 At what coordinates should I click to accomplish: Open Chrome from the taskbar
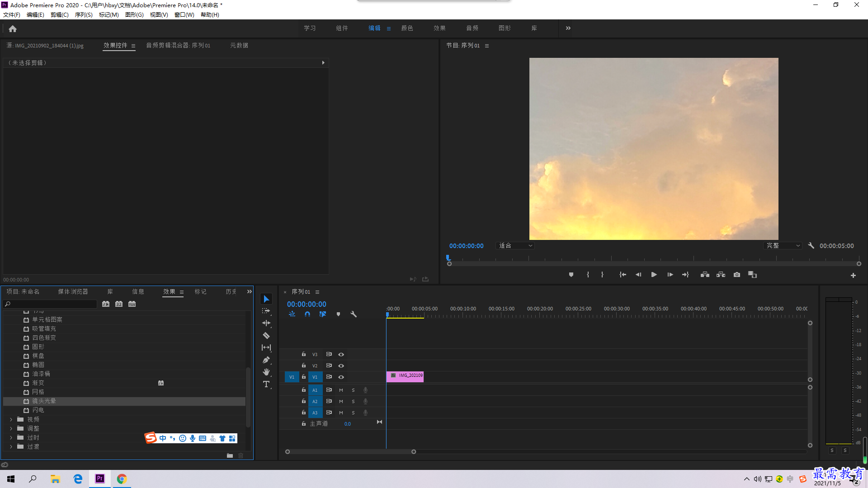(x=122, y=479)
